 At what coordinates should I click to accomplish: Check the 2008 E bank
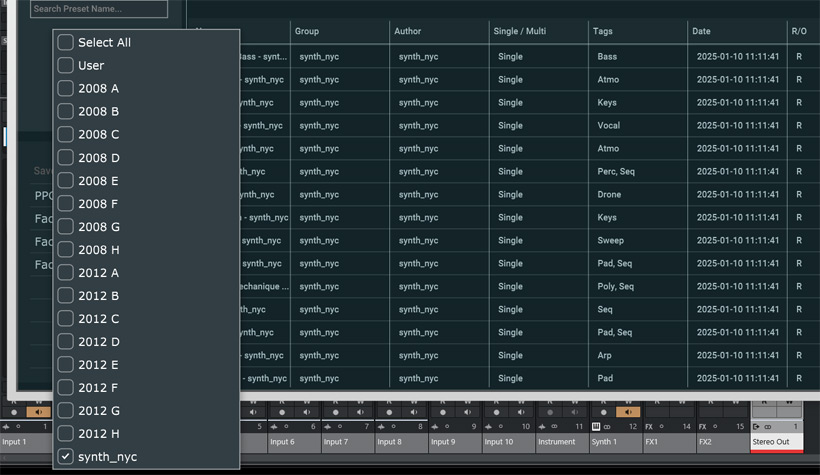tap(65, 180)
